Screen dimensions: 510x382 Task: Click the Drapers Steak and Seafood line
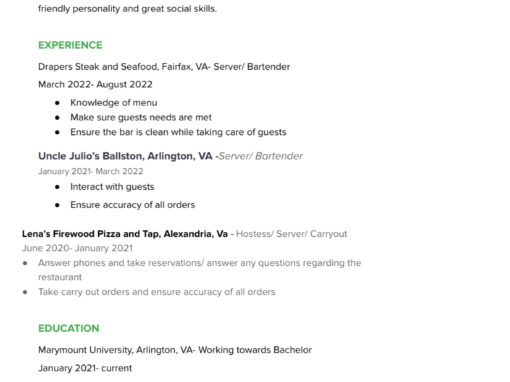tap(164, 67)
